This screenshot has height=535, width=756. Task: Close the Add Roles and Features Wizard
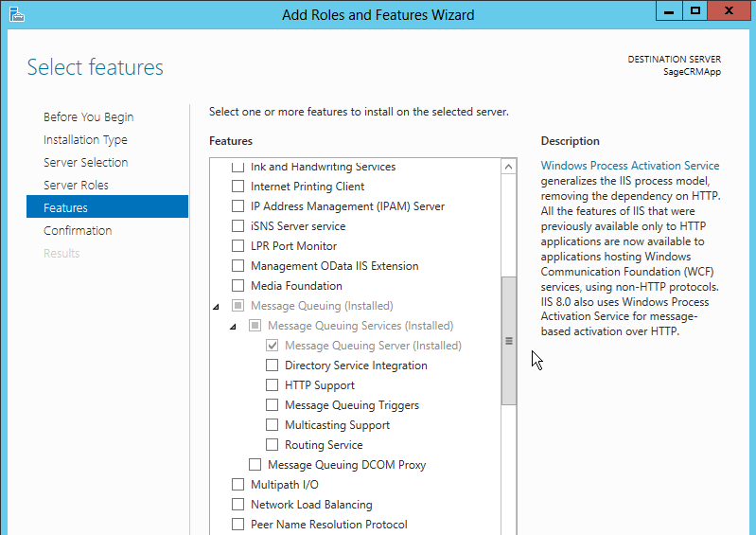pyautogui.click(x=730, y=11)
